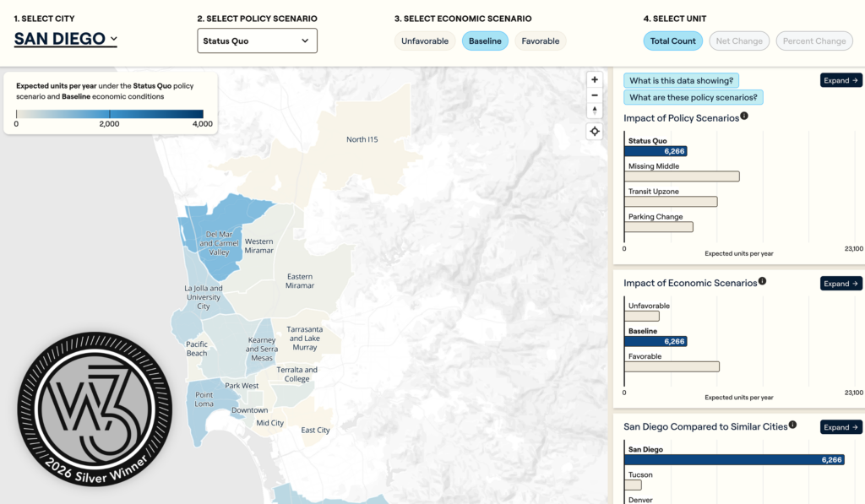Viewport: 865px width, 504px height.
Task: Click the Status Quo 6,266 bar
Action: (656, 151)
